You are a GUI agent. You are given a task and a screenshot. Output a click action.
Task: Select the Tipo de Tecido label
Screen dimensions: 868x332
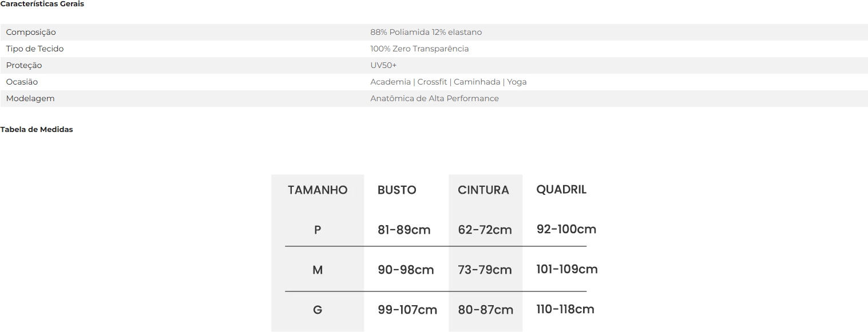(35, 49)
